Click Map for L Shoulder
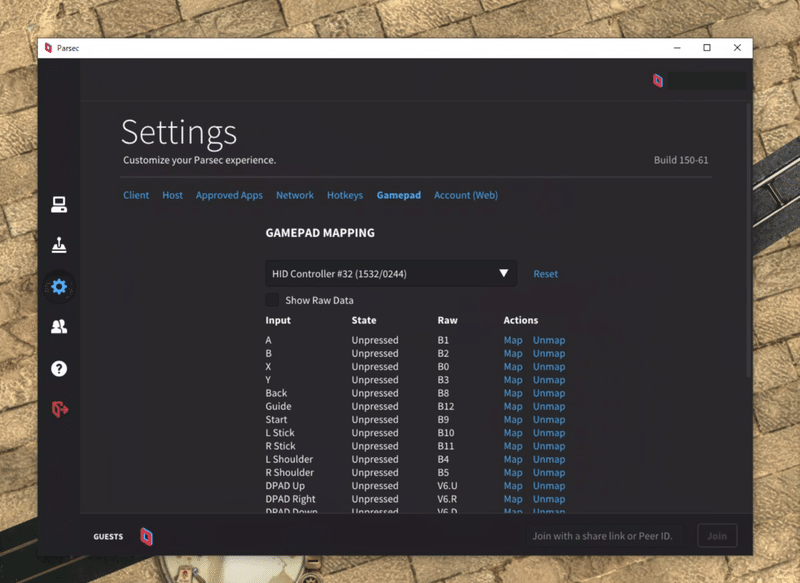 [x=513, y=460]
